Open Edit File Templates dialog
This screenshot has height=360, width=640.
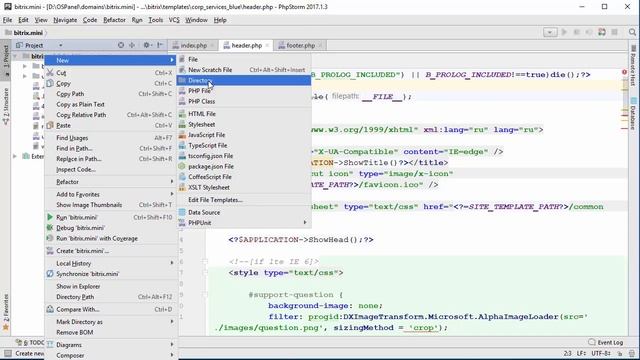point(244,200)
